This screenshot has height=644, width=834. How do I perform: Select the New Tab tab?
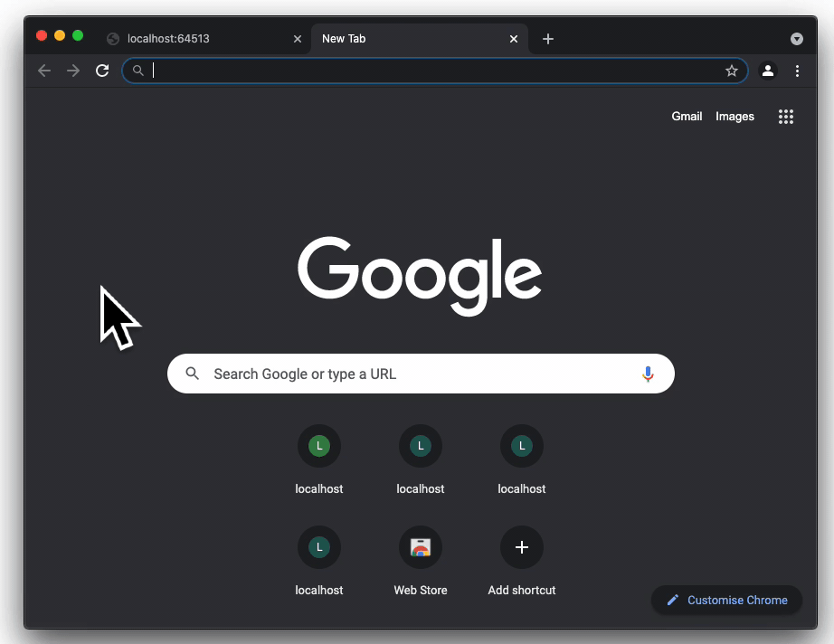419,39
